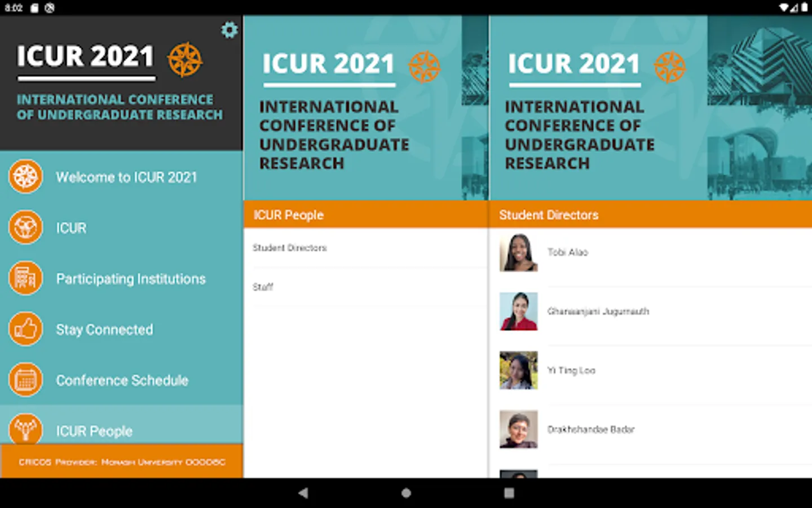This screenshot has width=812, height=508.
Task: Tap Android recent apps button
Action: click(x=509, y=493)
